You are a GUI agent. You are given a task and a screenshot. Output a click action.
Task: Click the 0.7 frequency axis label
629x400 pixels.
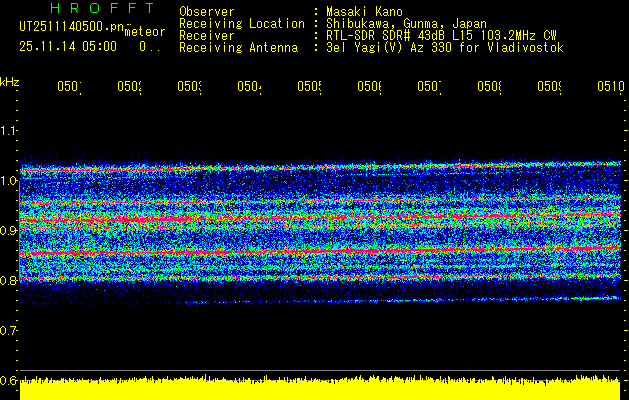pos(8,330)
